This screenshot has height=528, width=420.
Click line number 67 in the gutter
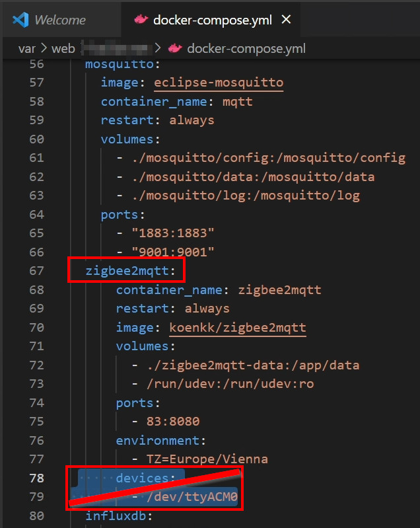36,270
